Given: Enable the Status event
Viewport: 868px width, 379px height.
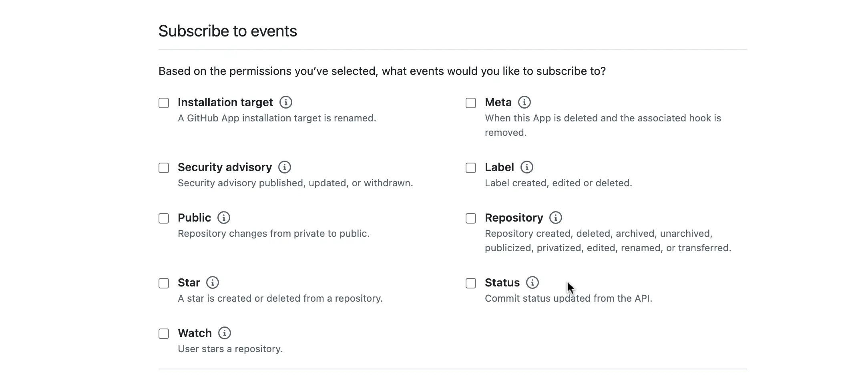Looking at the screenshot, I should click(x=470, y=283).
